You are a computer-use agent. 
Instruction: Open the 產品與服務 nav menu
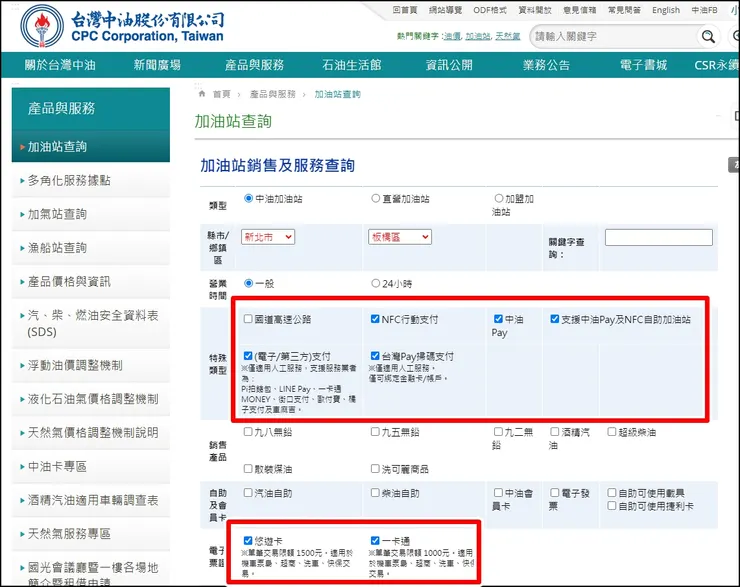click(x=254, y=65)
